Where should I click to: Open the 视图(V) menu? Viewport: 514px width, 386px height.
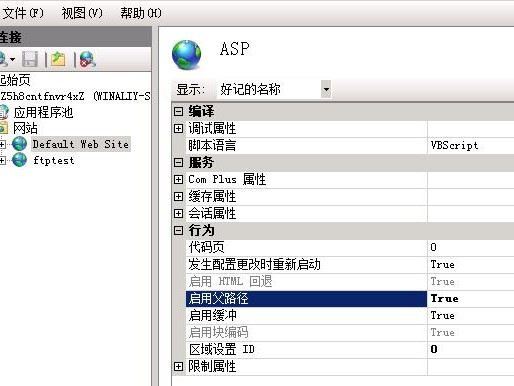click(x=82, y=13)
